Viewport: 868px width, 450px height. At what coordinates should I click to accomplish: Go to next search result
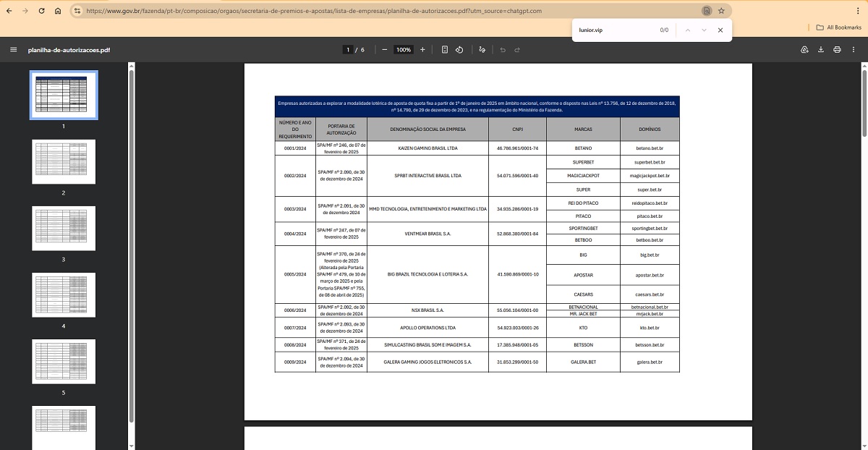(704, 30)
